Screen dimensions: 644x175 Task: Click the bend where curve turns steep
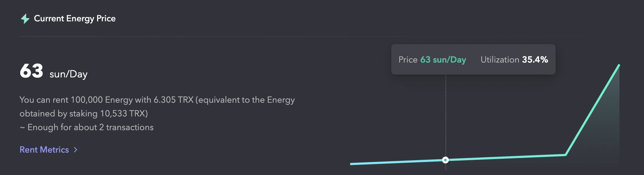[x=565, y=155]
